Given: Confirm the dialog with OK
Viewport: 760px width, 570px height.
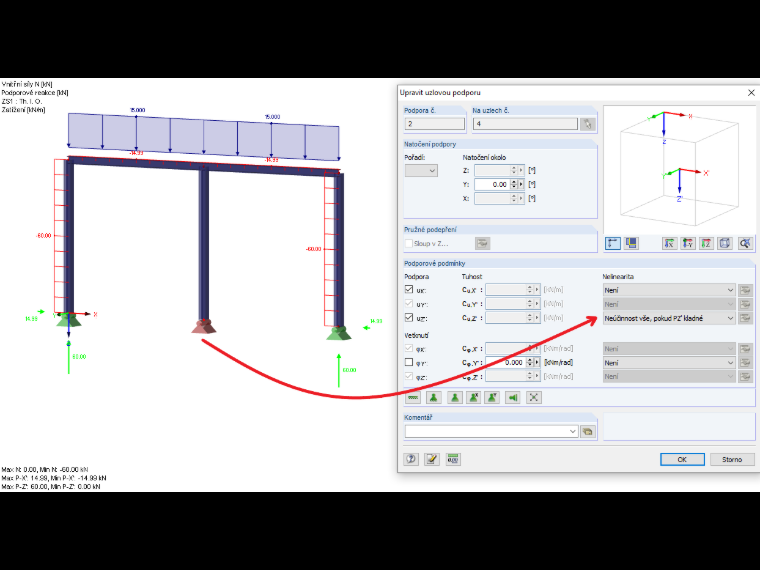Looking at the screenshot, I should (682, 459).
